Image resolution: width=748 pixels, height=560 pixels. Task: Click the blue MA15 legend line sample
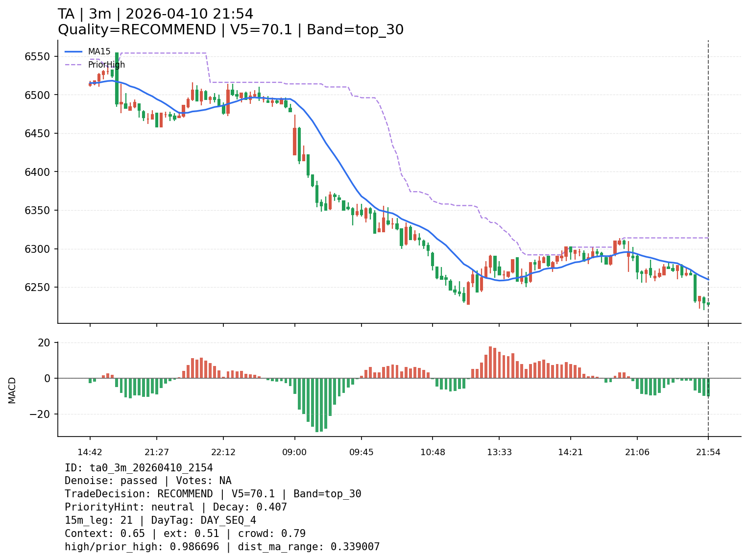[73, 51]
